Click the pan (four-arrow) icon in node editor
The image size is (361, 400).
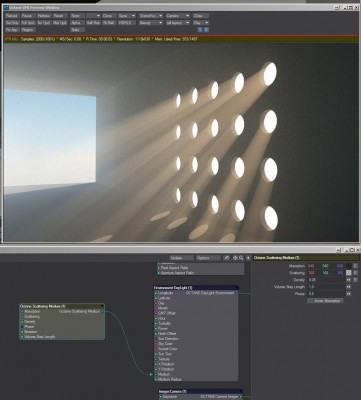[235, 258]
